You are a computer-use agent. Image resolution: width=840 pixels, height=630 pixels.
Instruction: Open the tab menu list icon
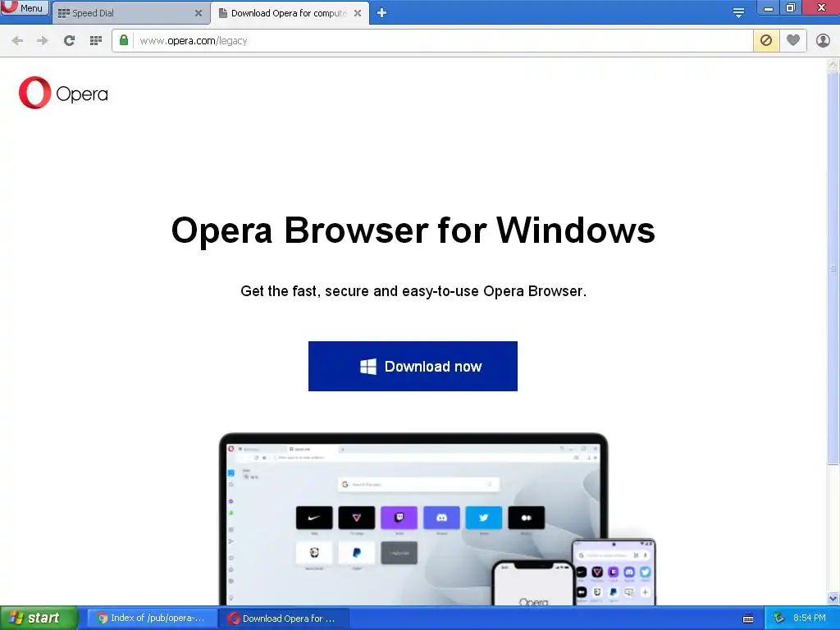pyautogui.click(x=738, y=13)
